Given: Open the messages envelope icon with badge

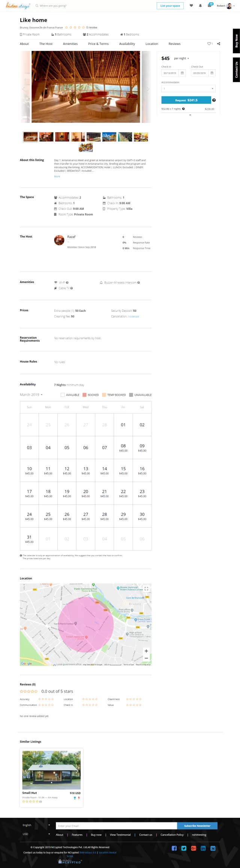Looking at the screenshot, I should (210, 5).
